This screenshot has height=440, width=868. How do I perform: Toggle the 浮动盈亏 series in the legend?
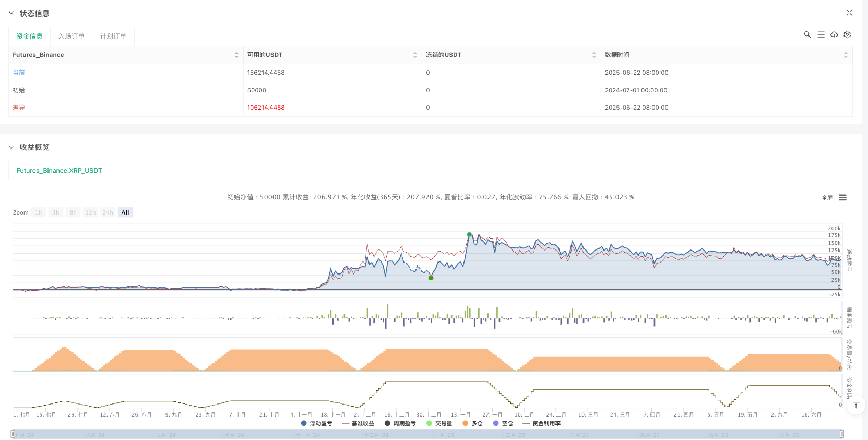click(x=317, y=423)
